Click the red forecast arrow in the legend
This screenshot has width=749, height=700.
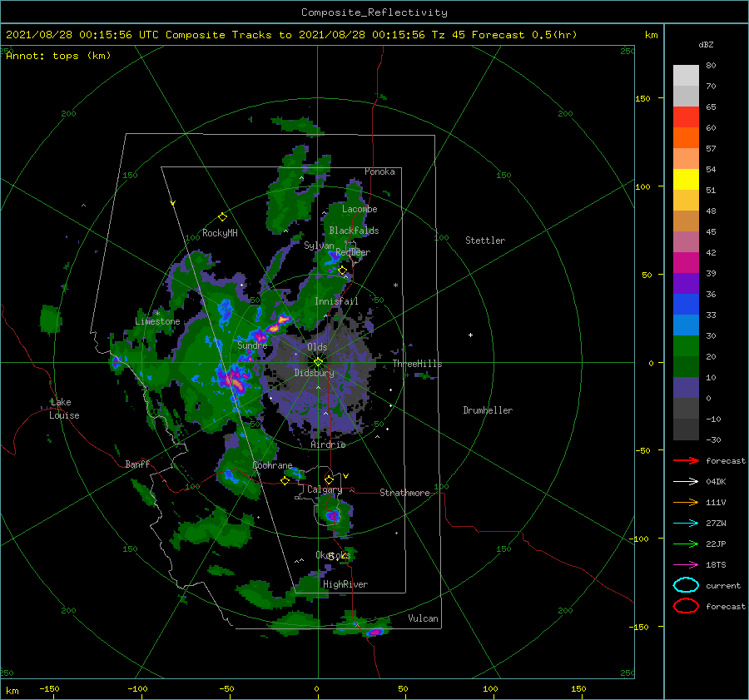686,460
